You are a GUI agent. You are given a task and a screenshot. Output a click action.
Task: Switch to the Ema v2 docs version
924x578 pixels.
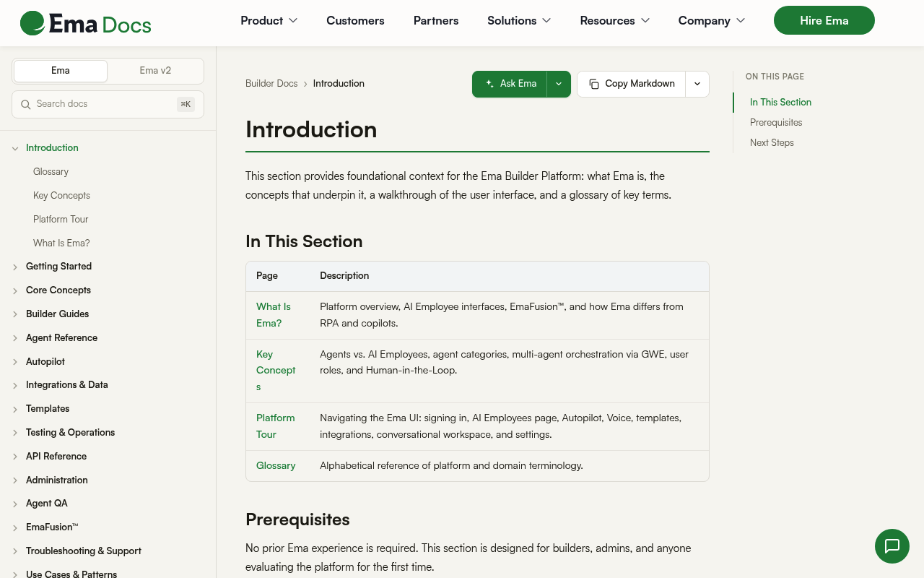click(155, 71)
